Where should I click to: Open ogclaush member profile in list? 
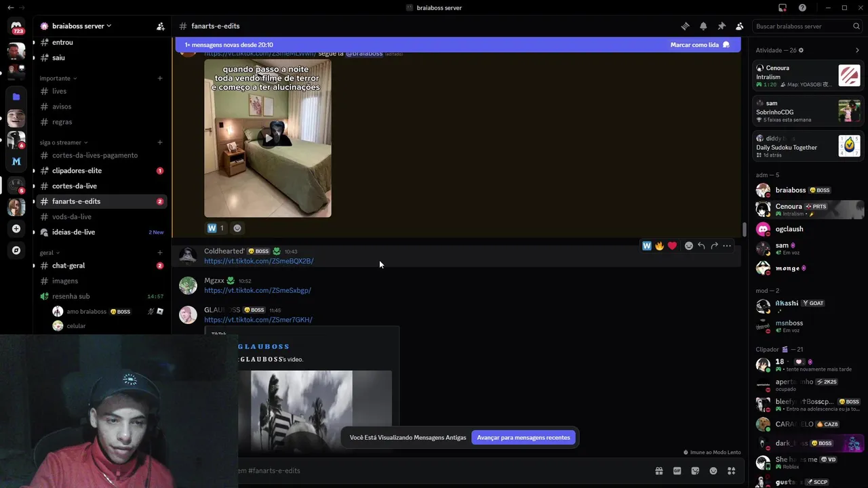click(x=808, y=229)
